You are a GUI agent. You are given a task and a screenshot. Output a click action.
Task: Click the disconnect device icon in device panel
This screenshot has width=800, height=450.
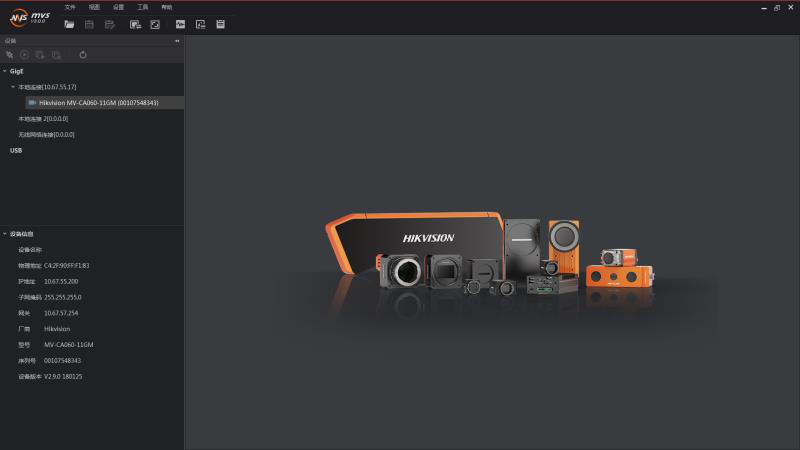click(x=10, y=55)
